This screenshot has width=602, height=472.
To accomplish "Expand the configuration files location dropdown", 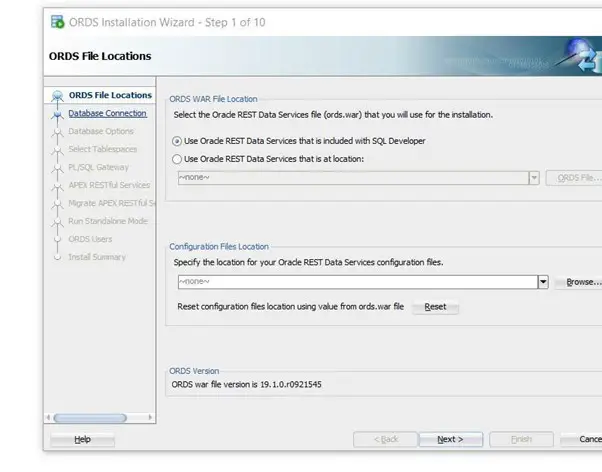I will coord(543,282).
